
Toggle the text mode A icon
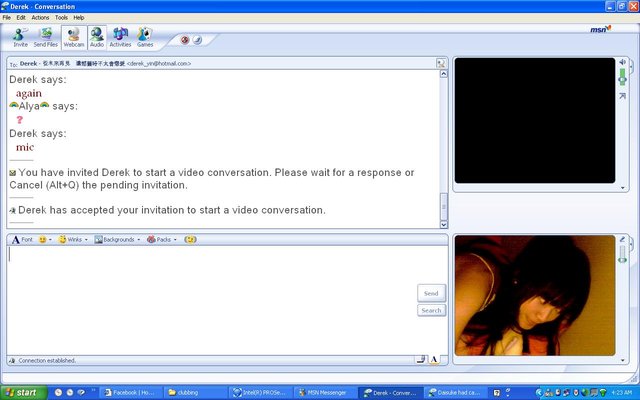434,359
